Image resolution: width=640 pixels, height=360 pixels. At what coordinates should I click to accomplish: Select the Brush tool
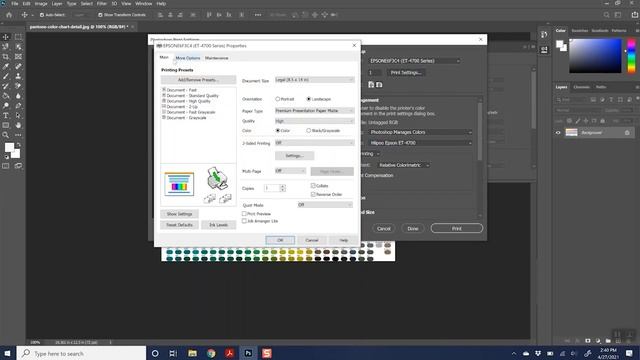coord(6,76)
